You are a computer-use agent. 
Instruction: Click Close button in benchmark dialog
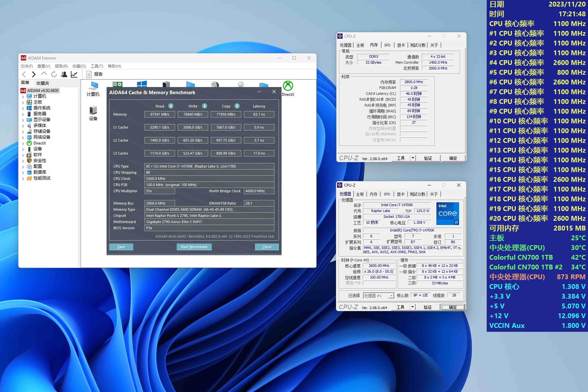point(267,247)
